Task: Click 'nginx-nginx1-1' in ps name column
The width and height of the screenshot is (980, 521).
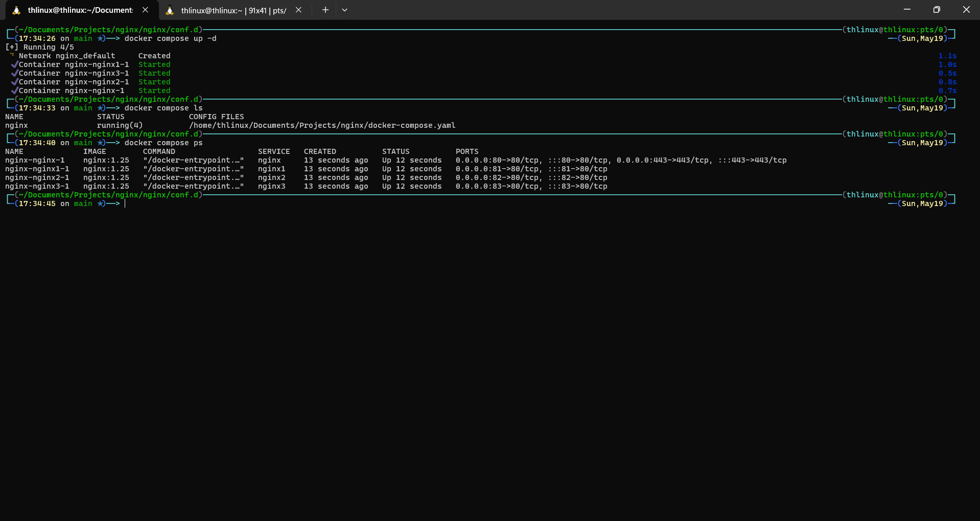Action: tap(37, 169)
